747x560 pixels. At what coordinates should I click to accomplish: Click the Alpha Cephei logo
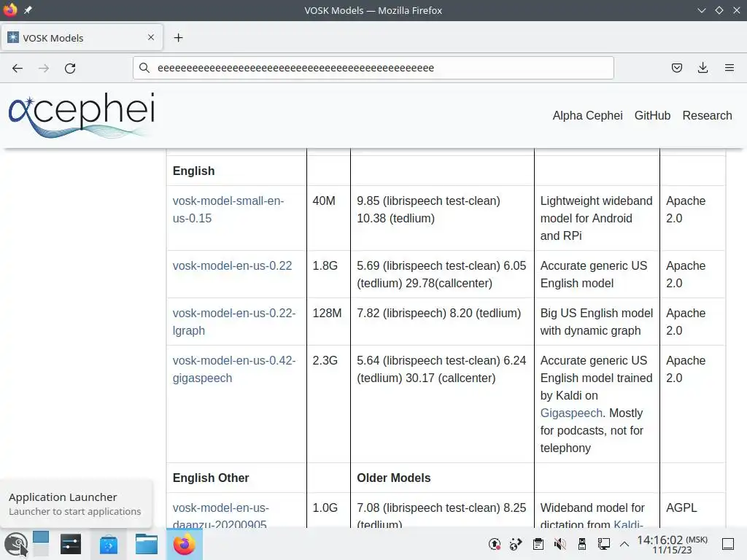tap(82, 114)
